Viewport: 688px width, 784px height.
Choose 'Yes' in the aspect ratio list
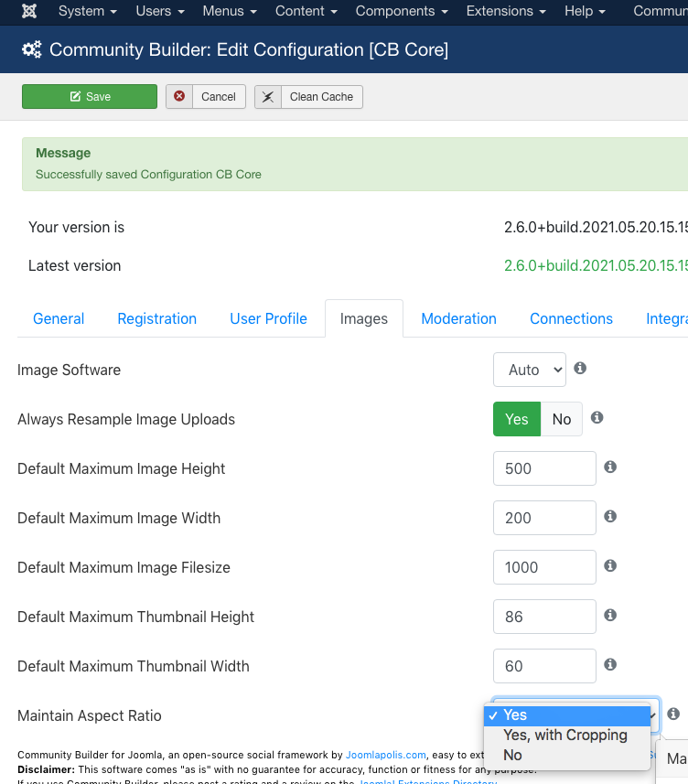pyautogui.click(x=567, y=715)
